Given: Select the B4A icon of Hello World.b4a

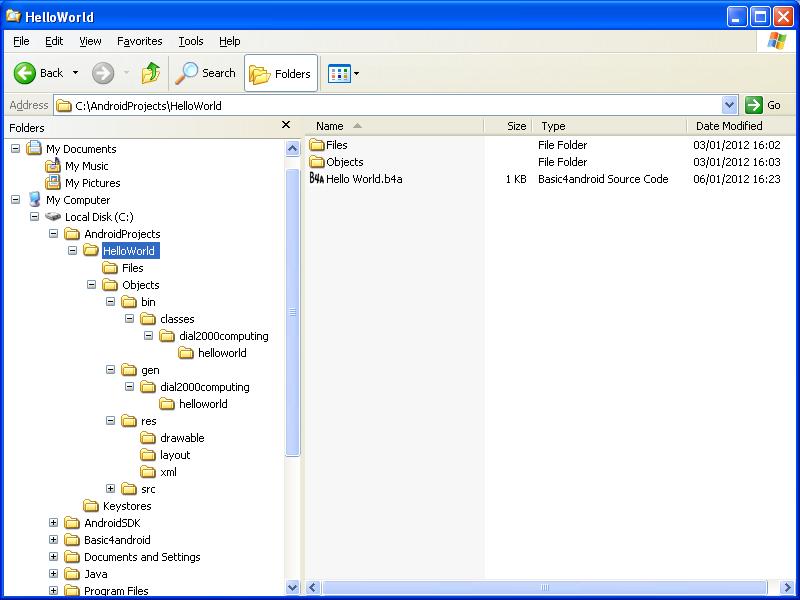Looking at the screenshot, I should click(x=317, y=179).
